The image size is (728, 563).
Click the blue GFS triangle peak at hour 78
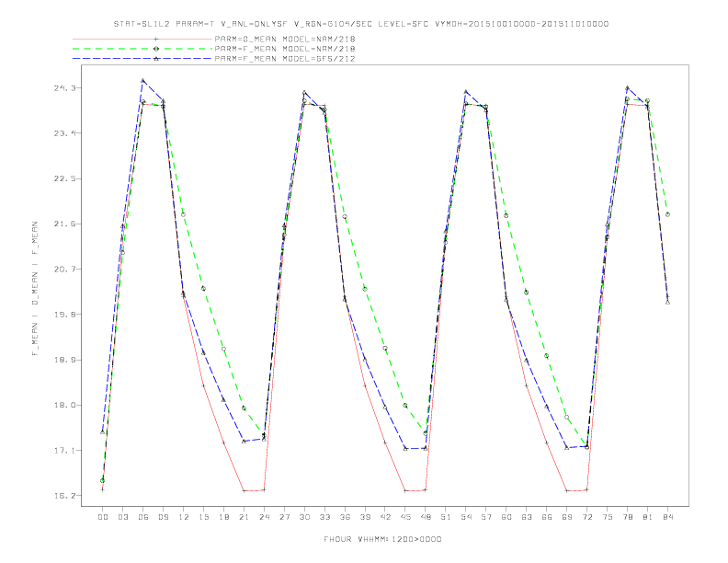click(x=627, y=87)
